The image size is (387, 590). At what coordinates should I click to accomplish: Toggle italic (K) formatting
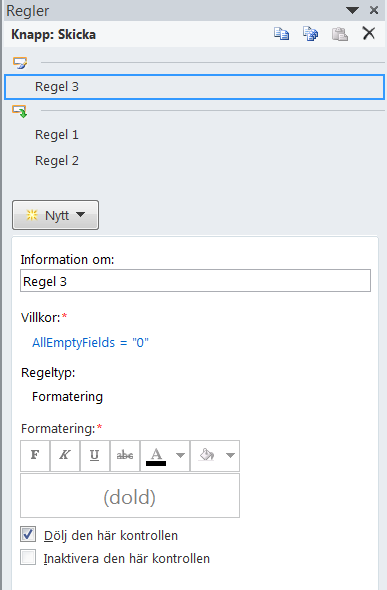(x=65, y=456)
